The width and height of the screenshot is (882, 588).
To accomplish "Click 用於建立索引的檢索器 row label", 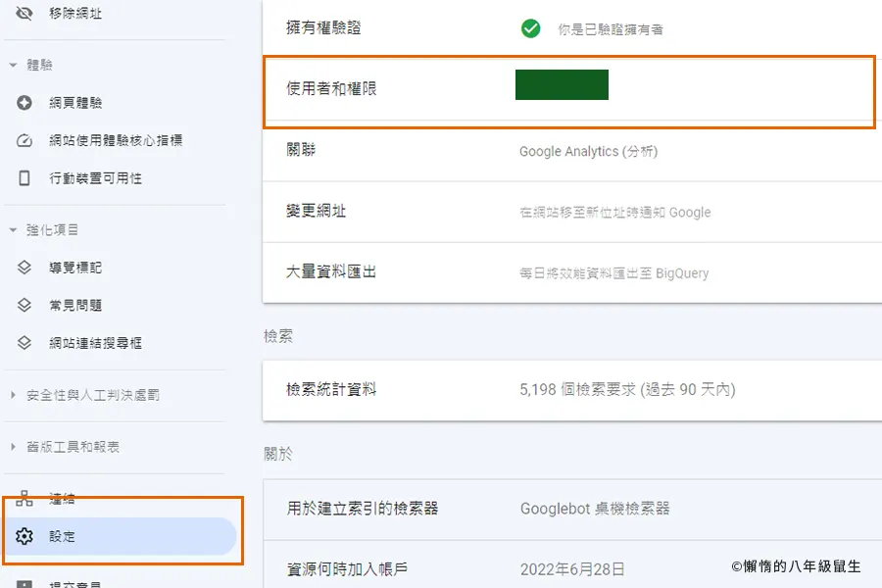I will pyautogui.click(x=363, y=509).
